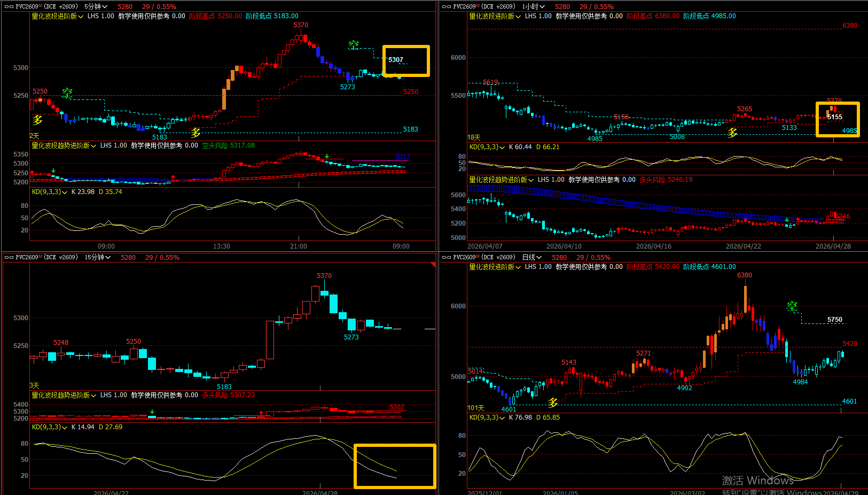Viewport: 868px width, 495px height.
Task: Open the 日线 period dropdown
Action: 532,258
